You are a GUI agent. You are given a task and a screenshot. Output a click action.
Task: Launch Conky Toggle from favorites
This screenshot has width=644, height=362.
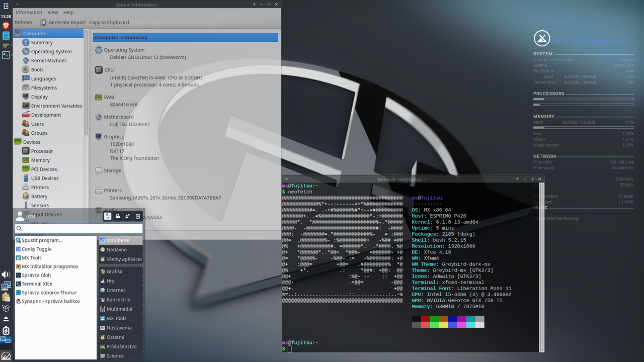tap(34, 249)
